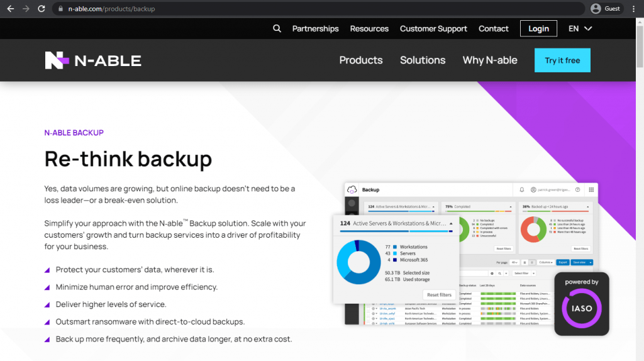Click the Re-think backup heading
This screenshot has height=361, width=644.
click(x=128, y=159)
